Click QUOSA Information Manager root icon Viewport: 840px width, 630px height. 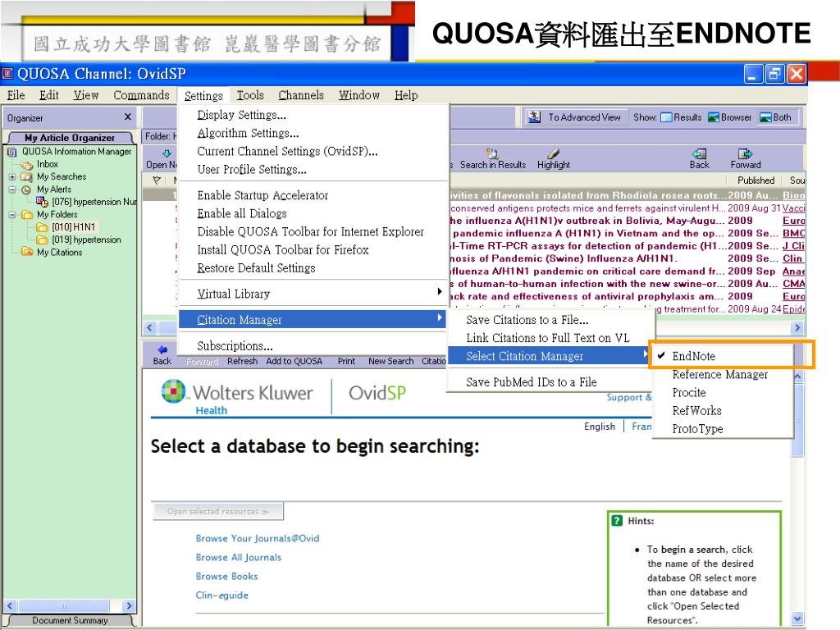[11, 152]
